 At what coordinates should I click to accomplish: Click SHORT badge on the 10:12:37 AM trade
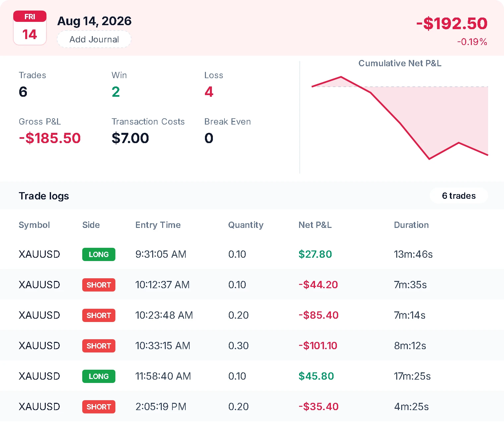99,285
